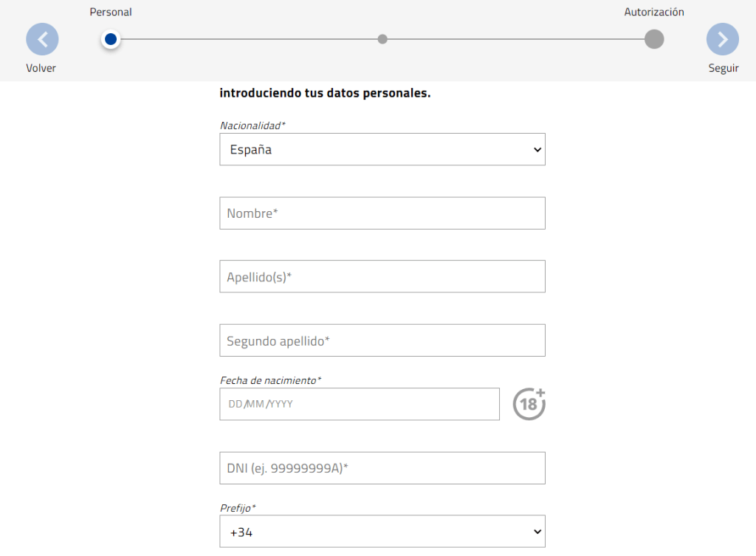The image size is (756, 556).
Task: Click the Seguir forward arrow icon
Action: pos(722,38)
